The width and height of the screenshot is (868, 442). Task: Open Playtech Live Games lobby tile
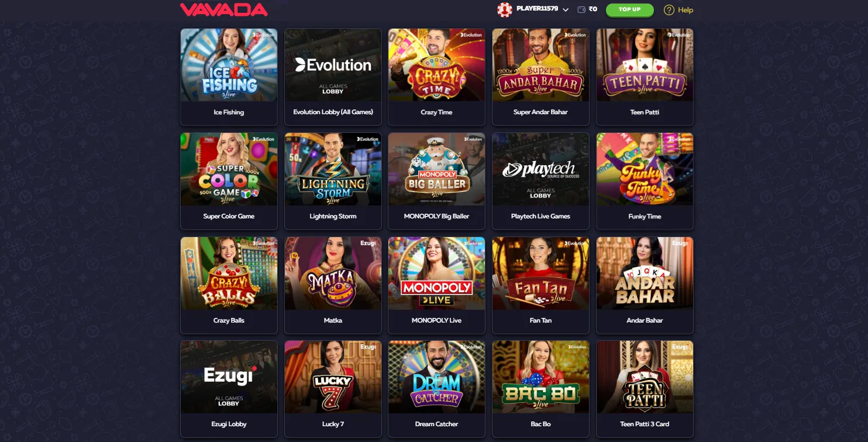coord(540,181)
